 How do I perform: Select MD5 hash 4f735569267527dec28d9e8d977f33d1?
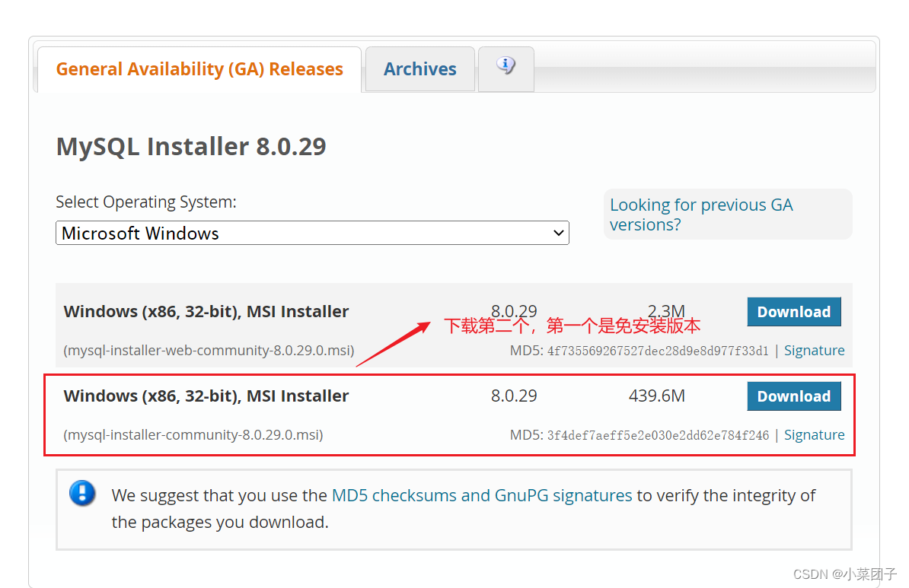[658, 351]
